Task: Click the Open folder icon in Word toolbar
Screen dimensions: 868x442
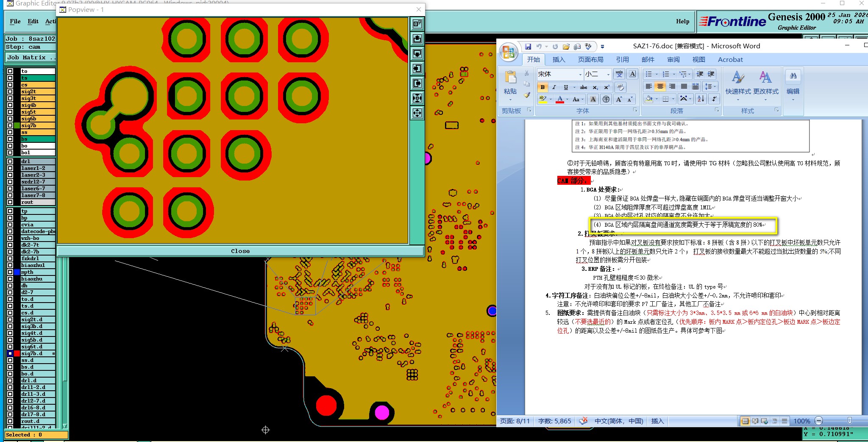Action: click(566, 47)
